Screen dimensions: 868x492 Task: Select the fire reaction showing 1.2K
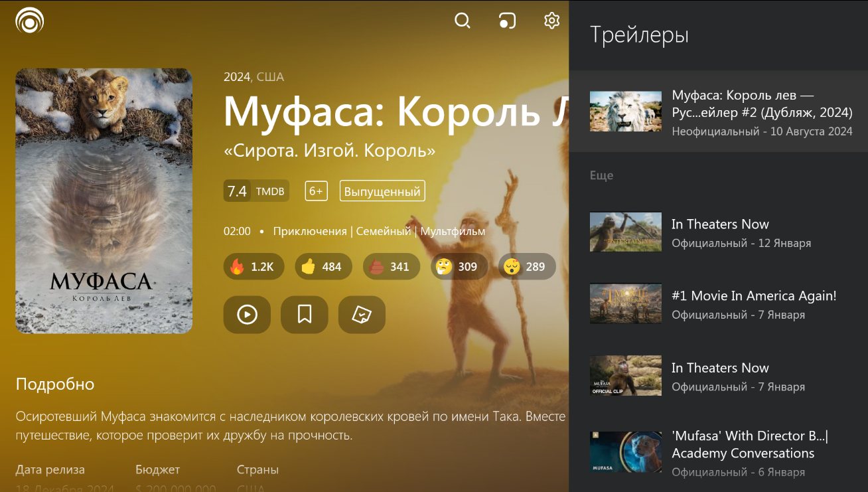(x=254, y=266)
